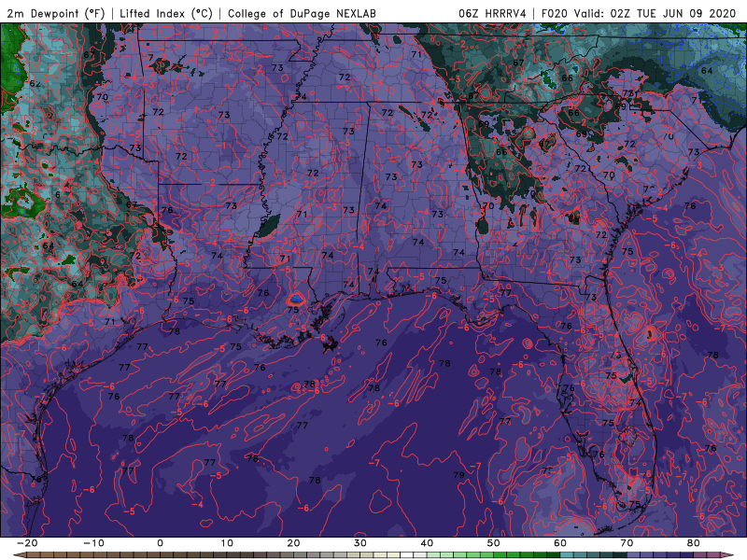
Task: Click the "2m Dewpoint (°F)" title text
Action: 55,13
